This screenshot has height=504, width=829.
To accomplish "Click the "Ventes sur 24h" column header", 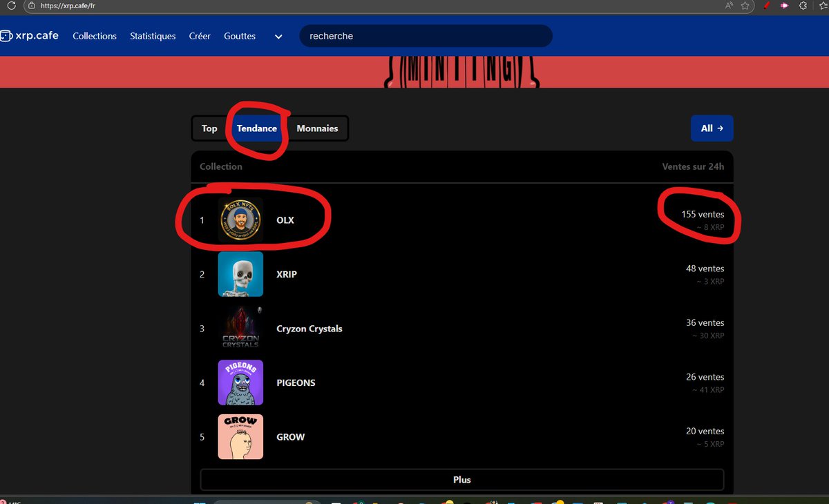I will point(693,166).
